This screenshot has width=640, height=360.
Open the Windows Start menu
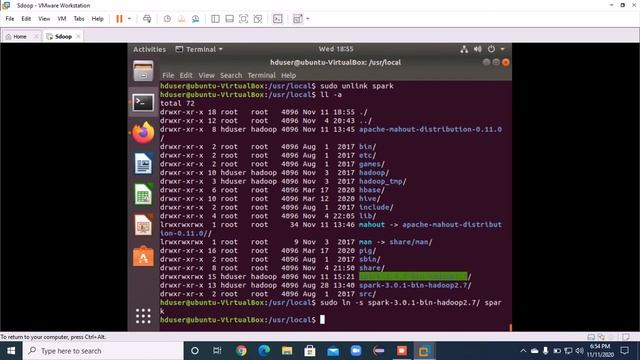click(x=11, y=351)
